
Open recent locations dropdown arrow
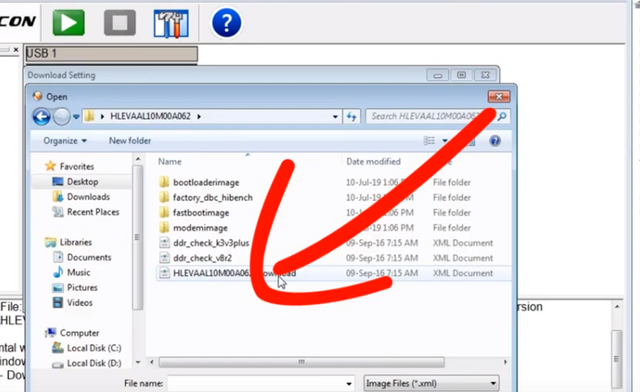(x=76, y=117)
